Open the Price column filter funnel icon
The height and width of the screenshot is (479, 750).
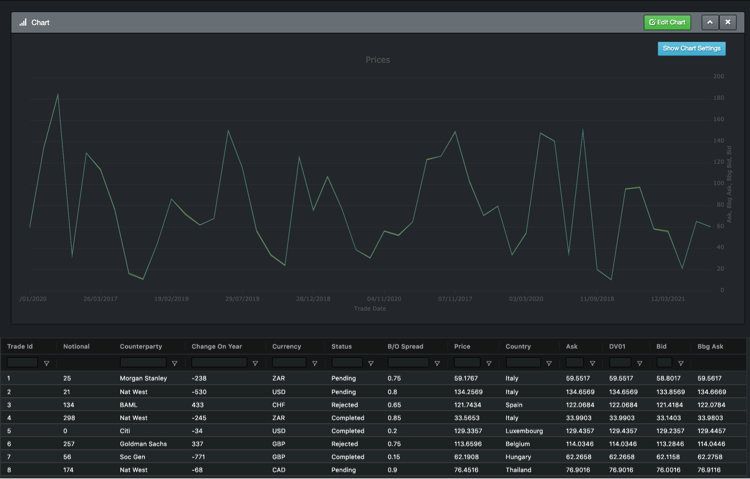[x=488, y=363]
